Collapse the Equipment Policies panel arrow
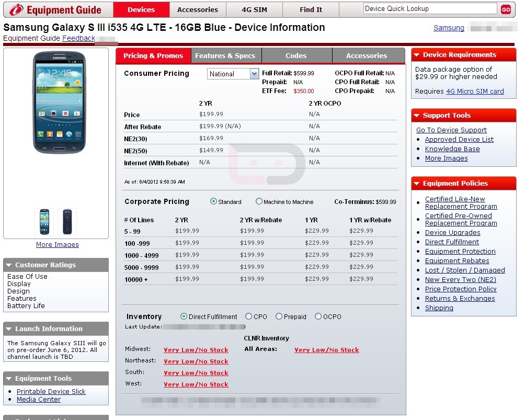This screenshot has height=420, width=525. click(x=417, y=184)
